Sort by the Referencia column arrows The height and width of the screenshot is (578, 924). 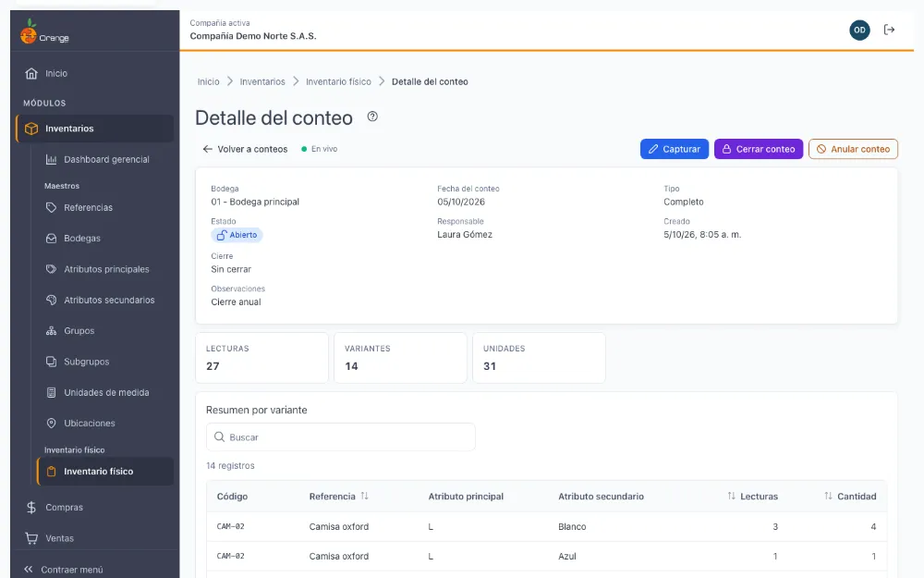(364, 496)
